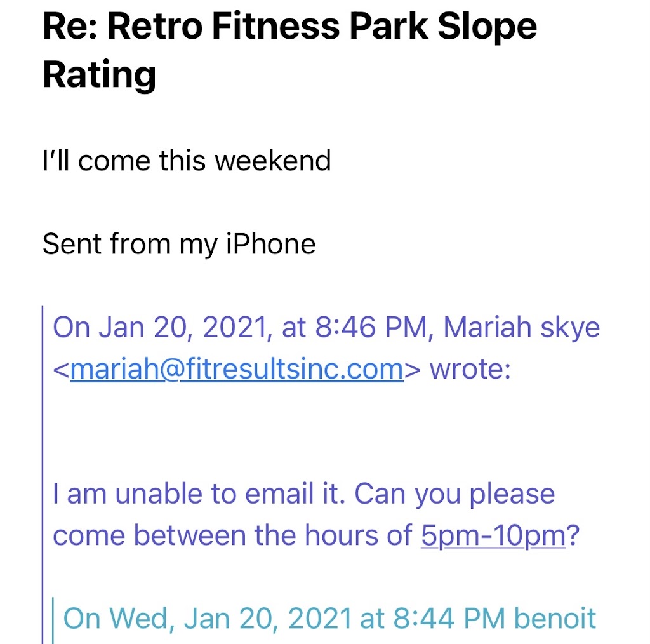Image resolution: width=650 pixels, height=644 pixels.
Task: Click the word "Rating" in the subject
Action: coord(99,75)
